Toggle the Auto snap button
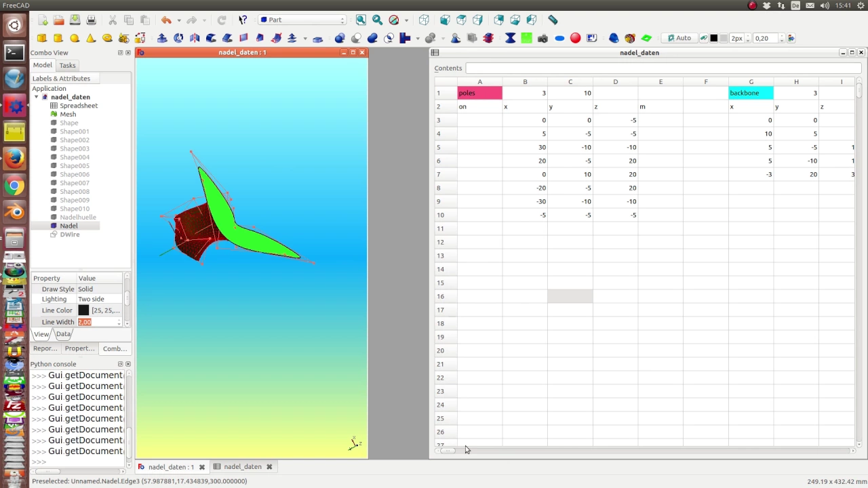 pos(679,39)
